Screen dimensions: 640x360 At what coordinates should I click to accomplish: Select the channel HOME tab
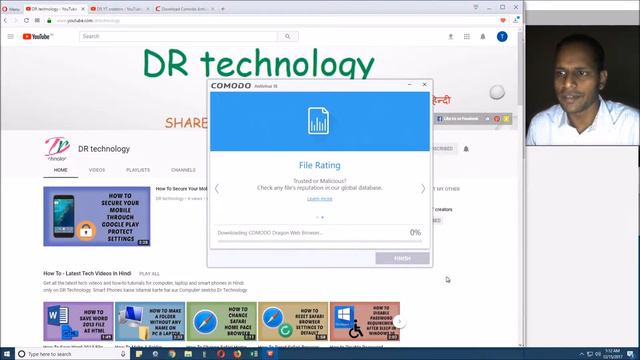(x=60, y=170)
